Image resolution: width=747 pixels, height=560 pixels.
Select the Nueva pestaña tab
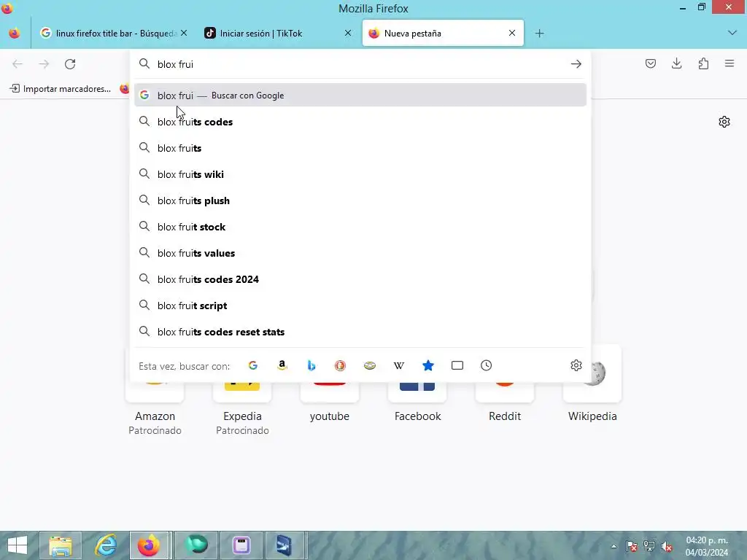[x=443, y=34]
